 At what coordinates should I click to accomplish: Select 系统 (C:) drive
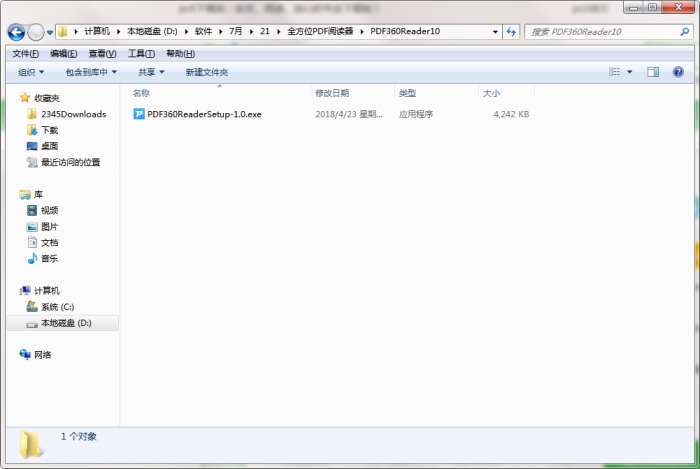tap(58, 307)
